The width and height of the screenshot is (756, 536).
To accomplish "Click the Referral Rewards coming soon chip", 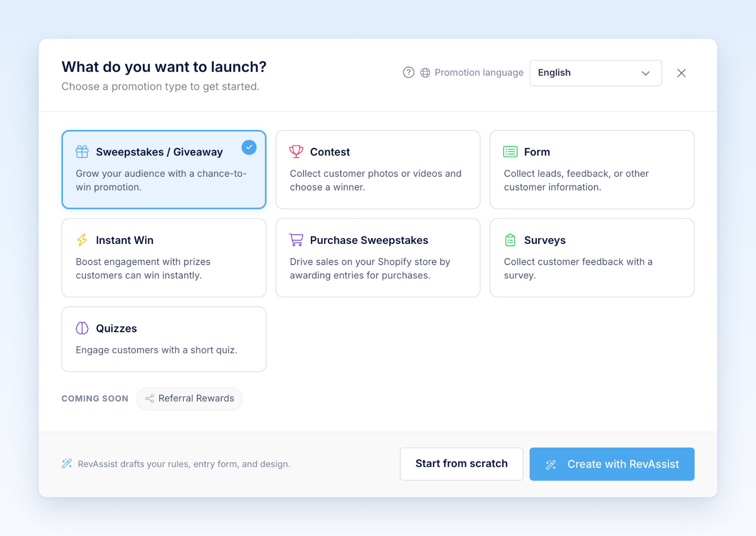I will [x=189, y=398].
